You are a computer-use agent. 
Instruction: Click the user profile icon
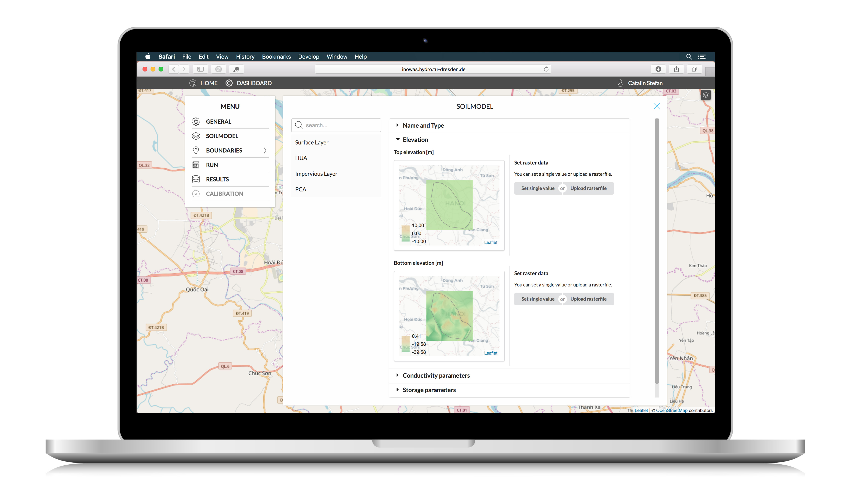[x=620, y=83]
